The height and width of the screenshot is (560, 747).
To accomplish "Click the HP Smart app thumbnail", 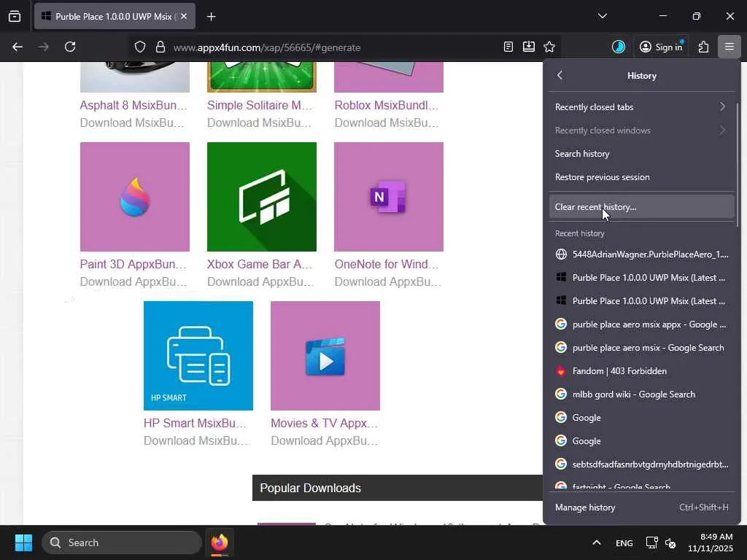I will click(198, 356).
